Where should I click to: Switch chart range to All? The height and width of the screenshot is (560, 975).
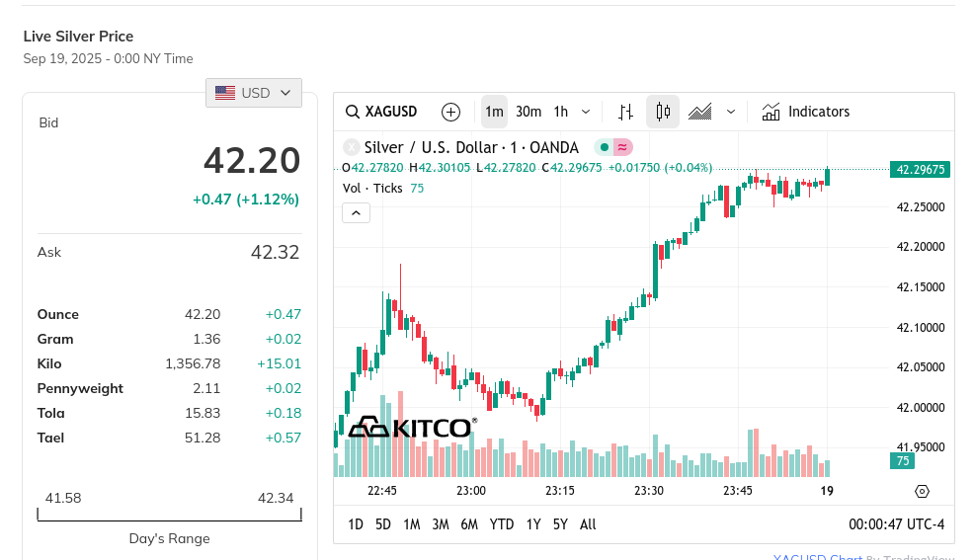pos(588,524)
